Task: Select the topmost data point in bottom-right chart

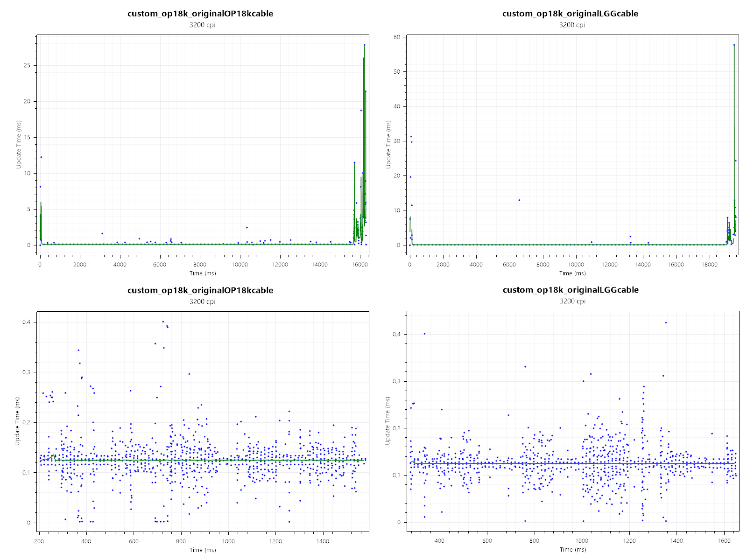Action: coord(666,322)
